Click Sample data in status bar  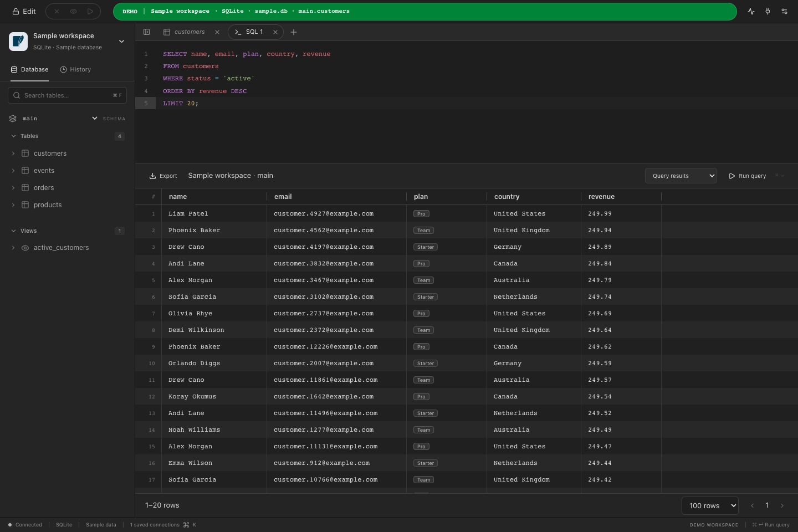click(101, 525)
